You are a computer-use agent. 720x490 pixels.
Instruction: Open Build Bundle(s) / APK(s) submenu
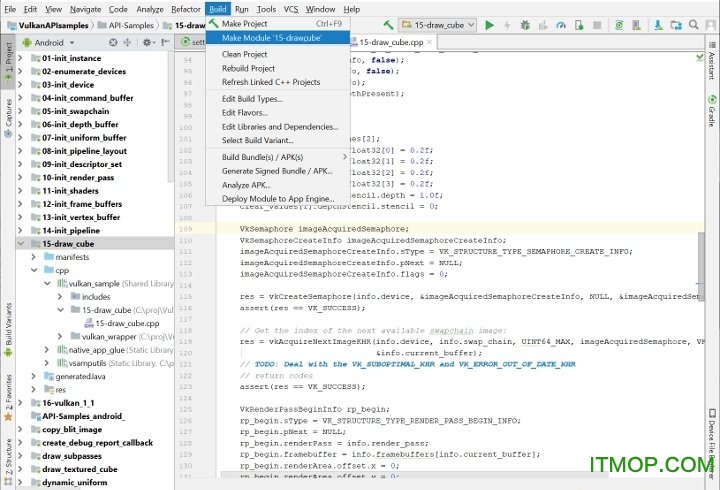278,157
